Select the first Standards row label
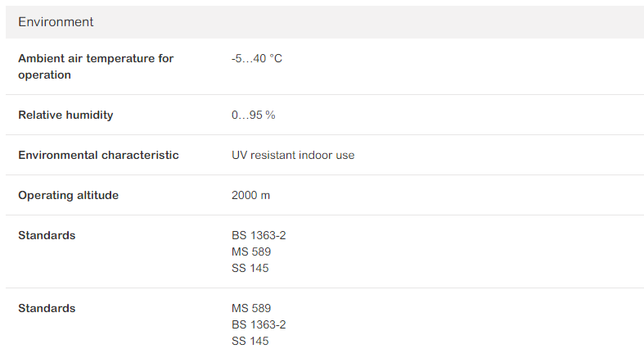 pos(47,235)
